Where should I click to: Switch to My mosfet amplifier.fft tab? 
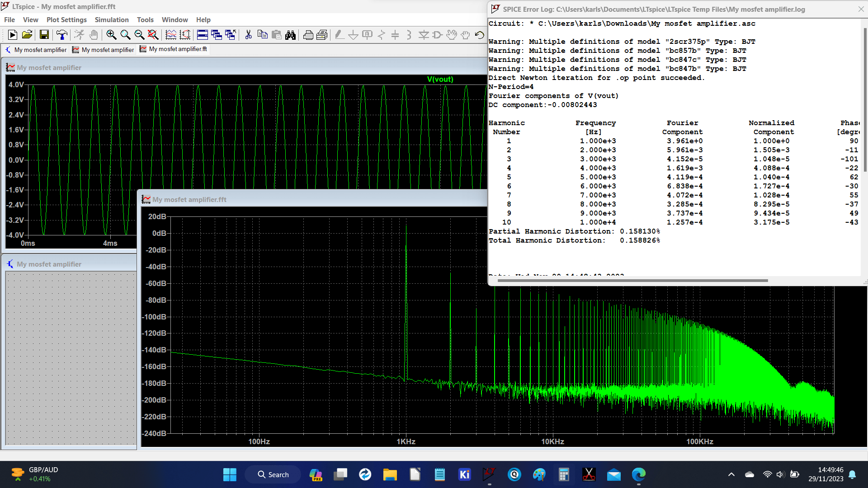(x=174, y=49)
